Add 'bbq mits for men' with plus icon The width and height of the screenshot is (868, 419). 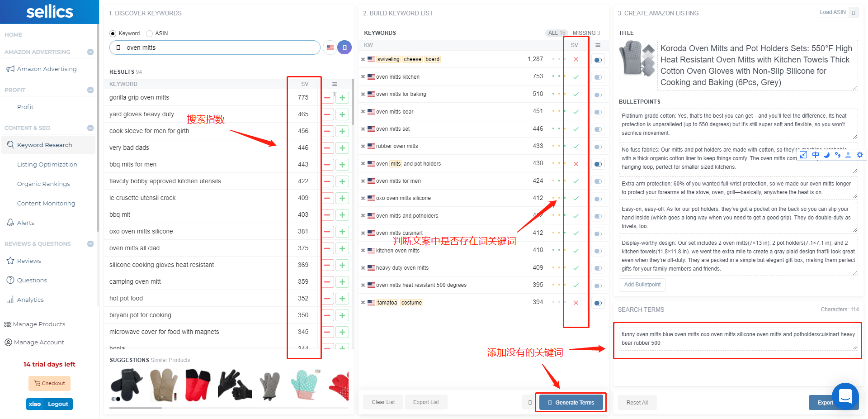coord(342,165)
